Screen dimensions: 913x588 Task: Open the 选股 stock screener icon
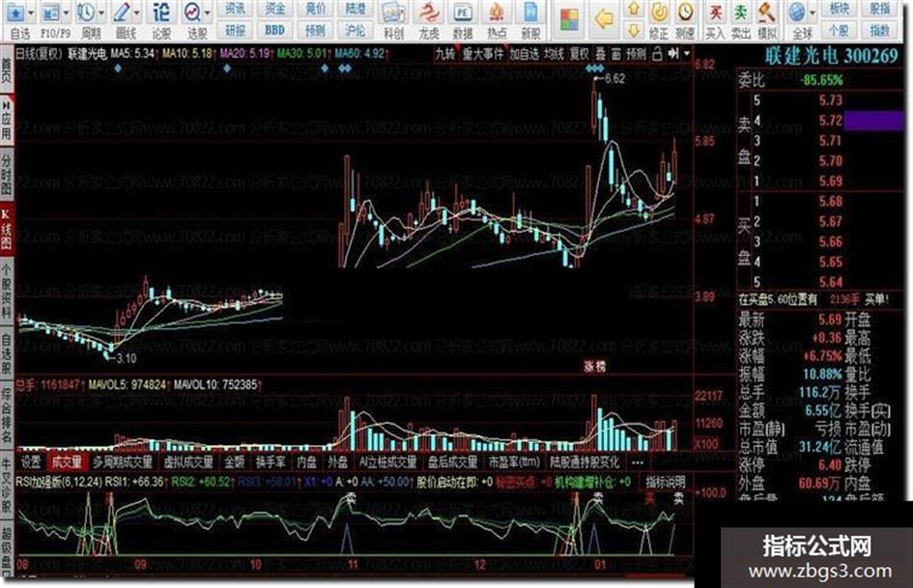[192, 13]
